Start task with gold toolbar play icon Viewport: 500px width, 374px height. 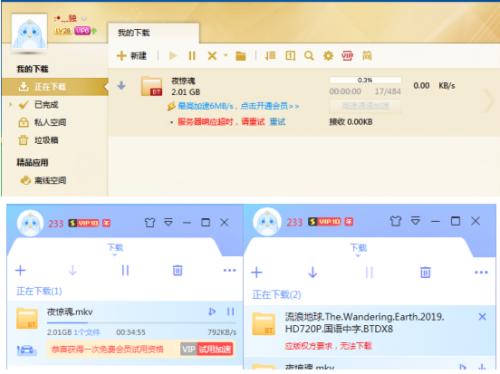(x=172, y=56)
